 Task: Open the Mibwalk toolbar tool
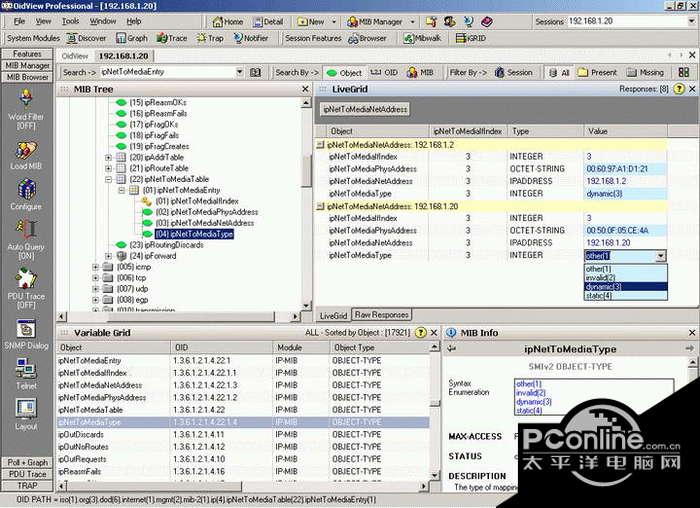[422, 38]
